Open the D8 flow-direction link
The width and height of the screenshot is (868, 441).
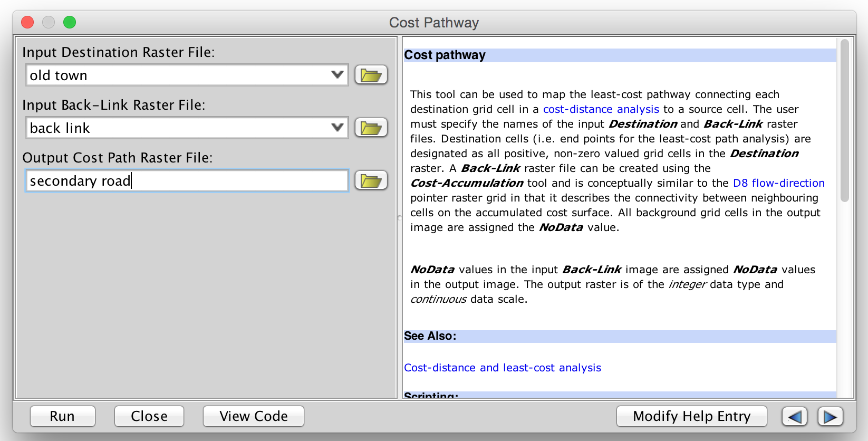tap(779, 183)
